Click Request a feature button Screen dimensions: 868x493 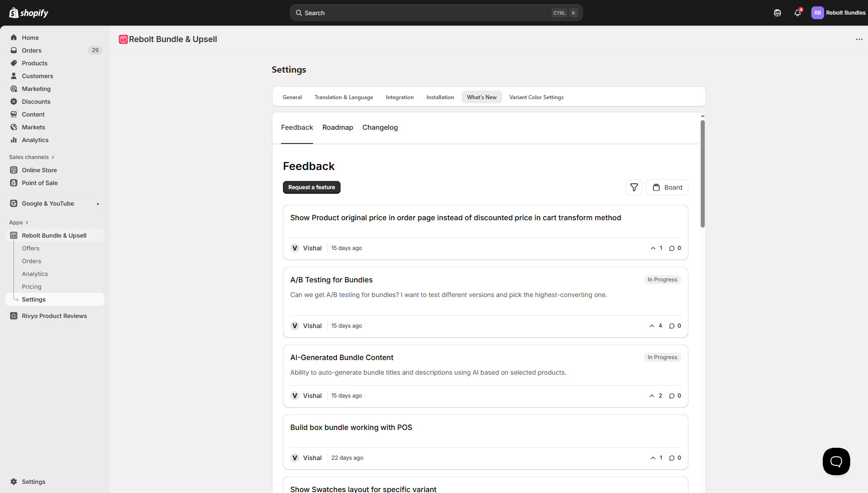pos(312,187)
